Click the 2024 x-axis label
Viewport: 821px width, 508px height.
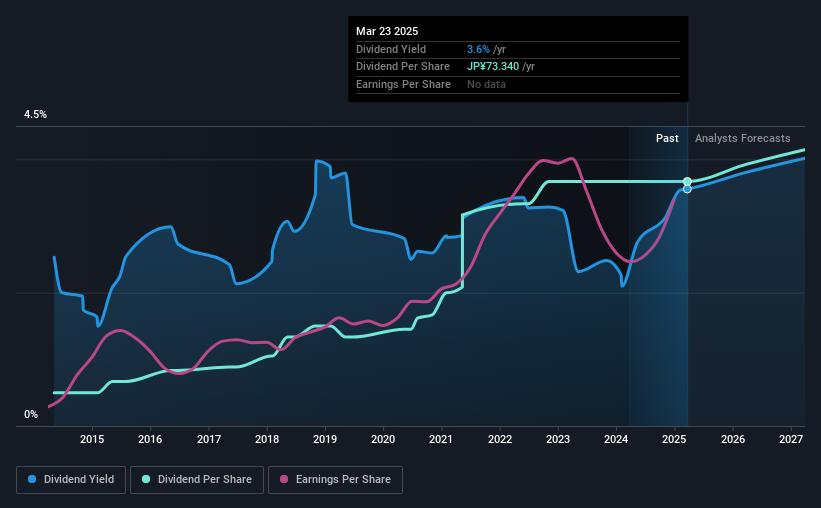[x=616, y=439]
